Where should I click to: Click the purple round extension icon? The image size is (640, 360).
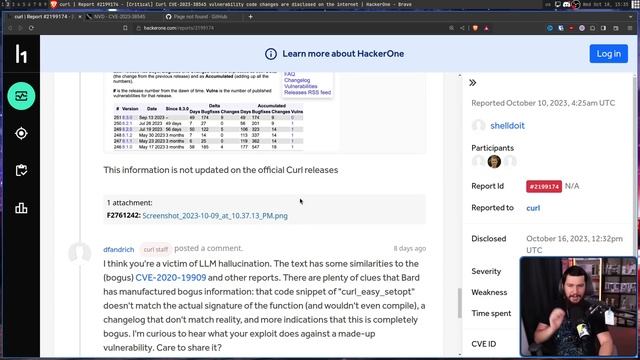582,28
